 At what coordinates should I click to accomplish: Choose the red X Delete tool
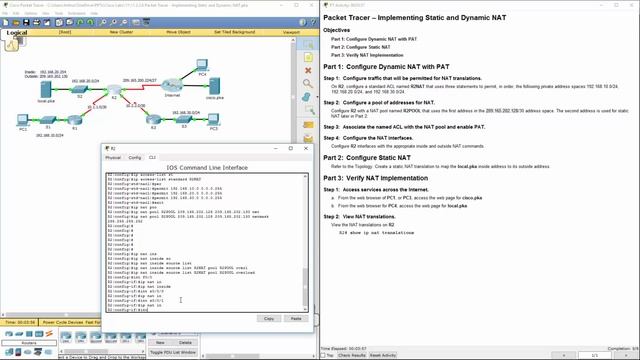point(308,71)
